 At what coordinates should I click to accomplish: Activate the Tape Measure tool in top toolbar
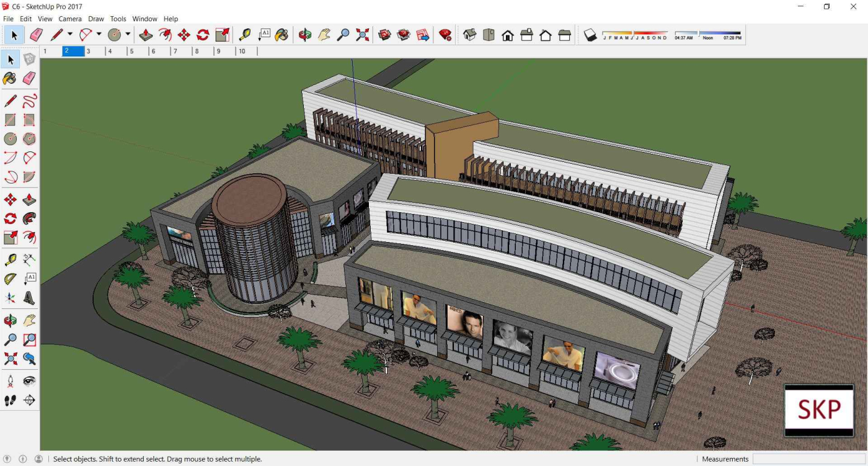point(245,35)
